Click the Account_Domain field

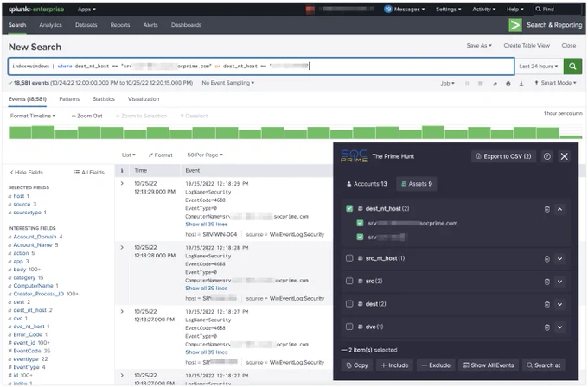click(35, 238)
